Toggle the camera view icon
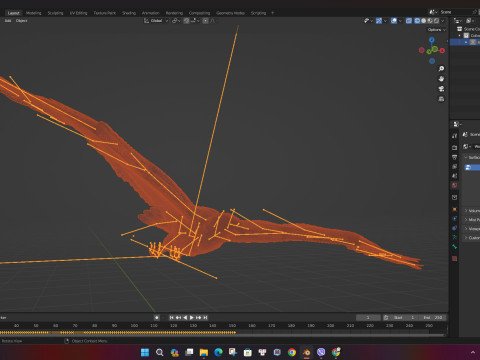The height and width of the screenshot is (360, 480). (x=441, y=89)
